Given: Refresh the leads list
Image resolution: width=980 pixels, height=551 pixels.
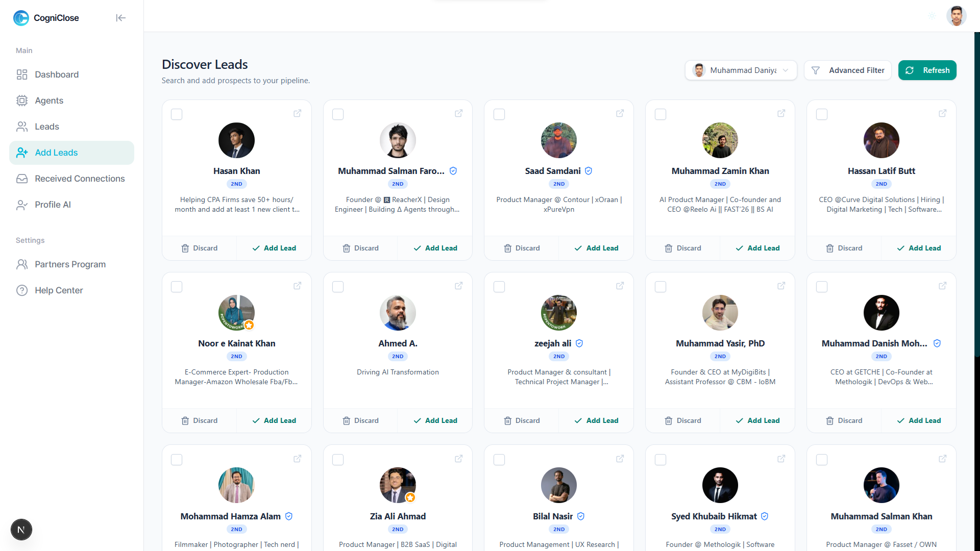Looking at the screenshot, I should [927, 70].
